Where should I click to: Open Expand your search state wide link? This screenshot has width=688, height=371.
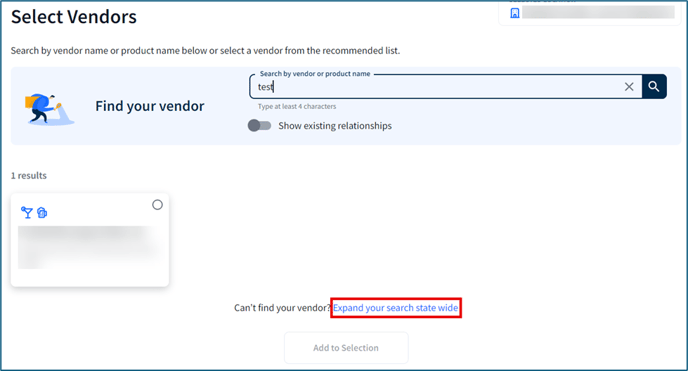[395, 308]
